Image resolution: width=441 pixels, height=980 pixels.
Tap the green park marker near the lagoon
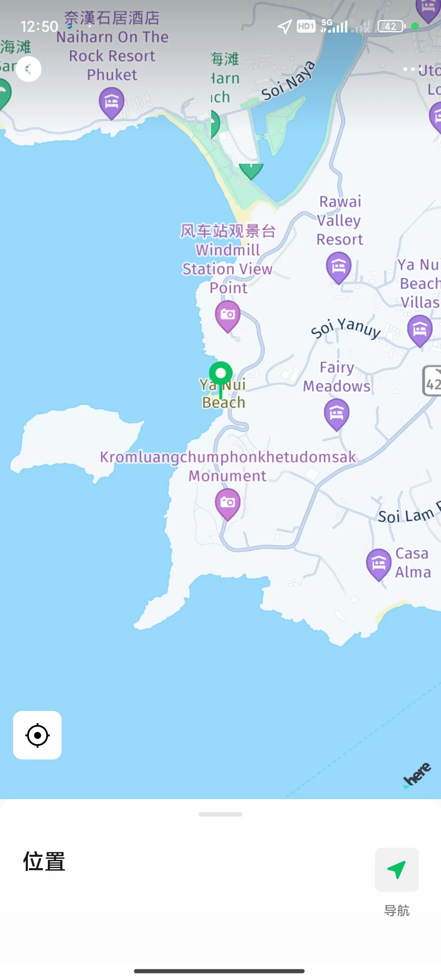click(251, 171)
